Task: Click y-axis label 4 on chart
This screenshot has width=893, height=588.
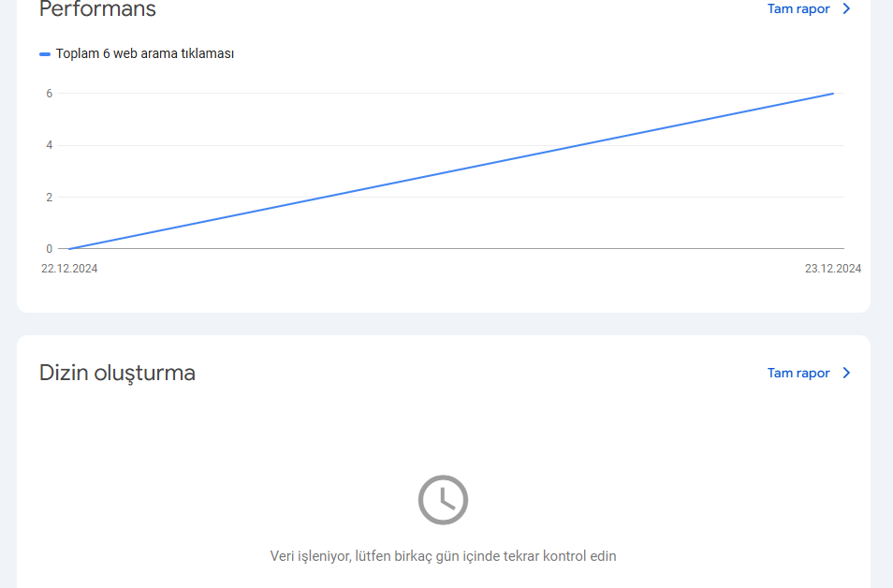Action: (50, 145)
